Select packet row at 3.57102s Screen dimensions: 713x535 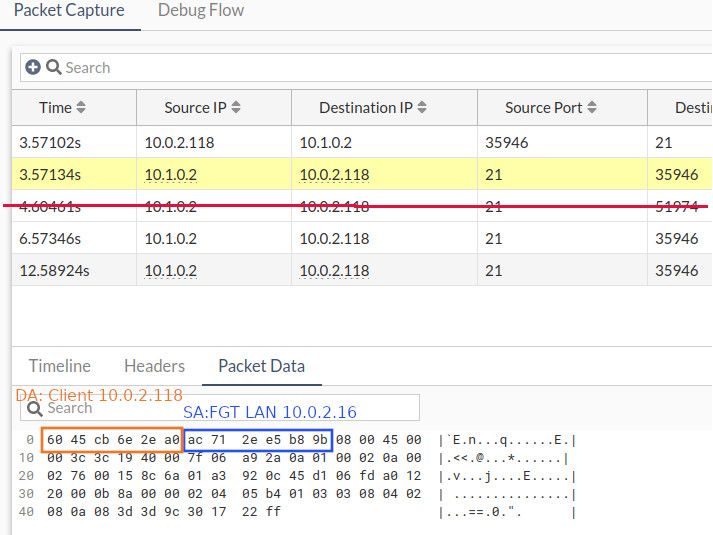(362, 142)
